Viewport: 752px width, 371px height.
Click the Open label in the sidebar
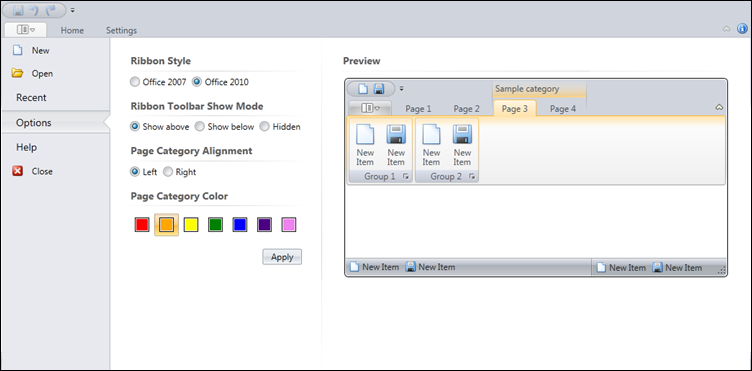pyautogui.click(x=42, y=74)
